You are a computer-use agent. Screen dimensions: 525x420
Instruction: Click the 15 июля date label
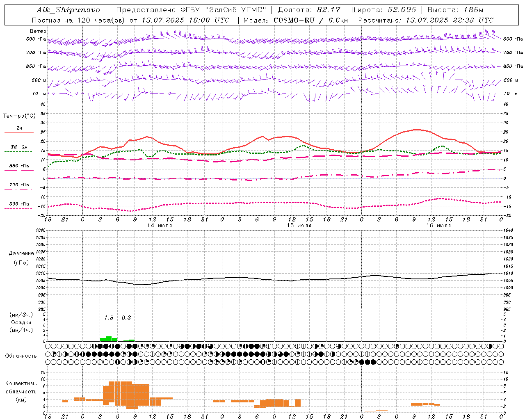[299, 226]
